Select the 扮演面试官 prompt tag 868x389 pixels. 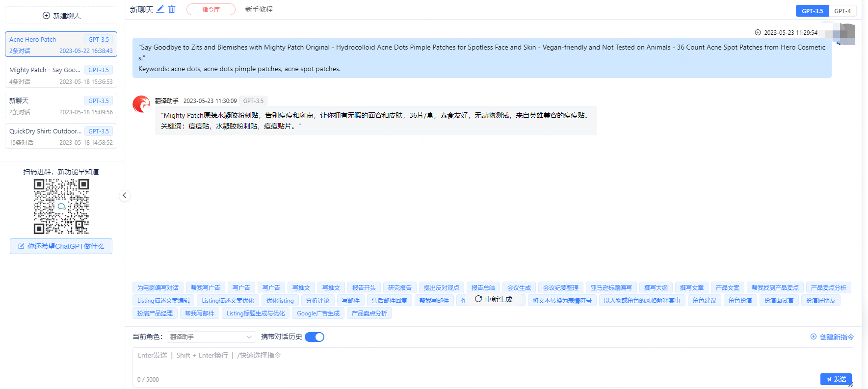coord(779,300)
